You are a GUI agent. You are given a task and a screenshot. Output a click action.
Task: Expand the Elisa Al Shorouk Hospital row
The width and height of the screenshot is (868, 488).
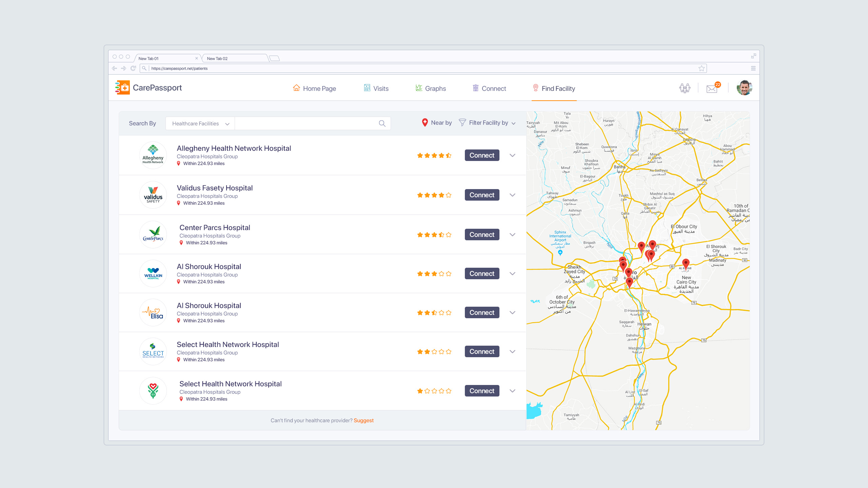click(x=512, y=313)
